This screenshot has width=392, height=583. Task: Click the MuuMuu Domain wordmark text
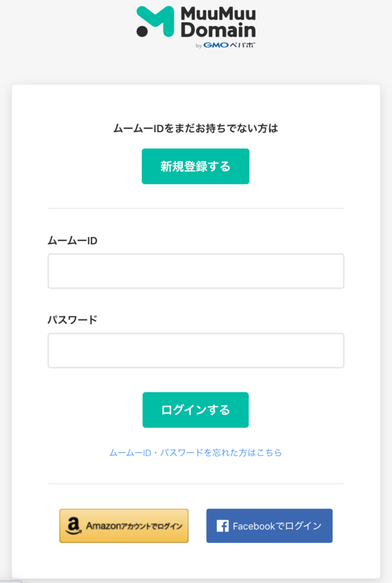point(218,22)
